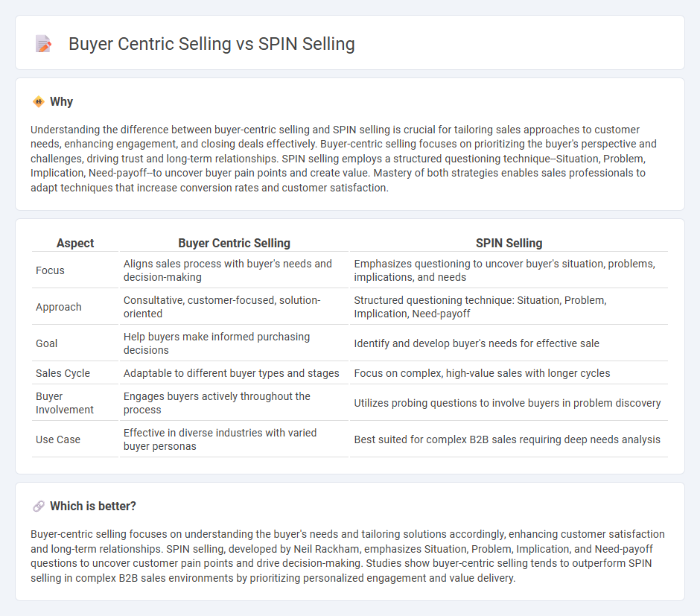Click cell 'Adaptable to different buyer types and stages'
Screen dimensions: 700x616
point(234,373)
